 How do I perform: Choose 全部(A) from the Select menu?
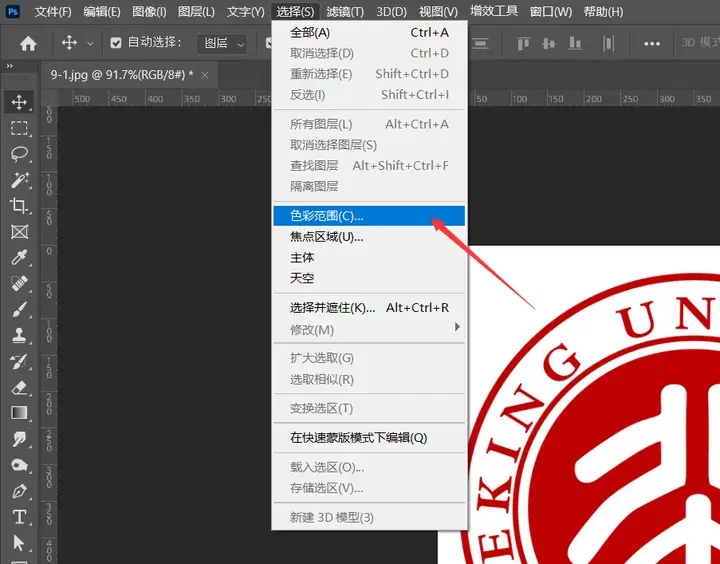tap(370, 33)
